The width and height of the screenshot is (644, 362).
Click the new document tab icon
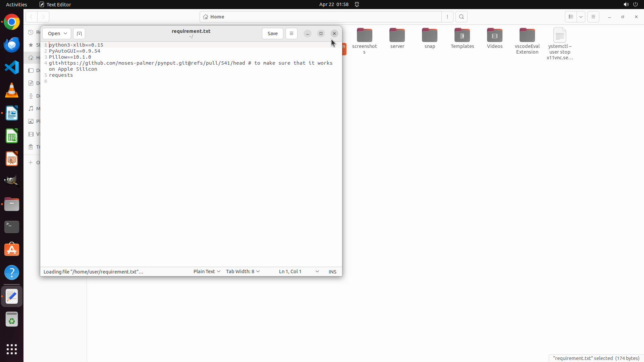click(79, 34)
